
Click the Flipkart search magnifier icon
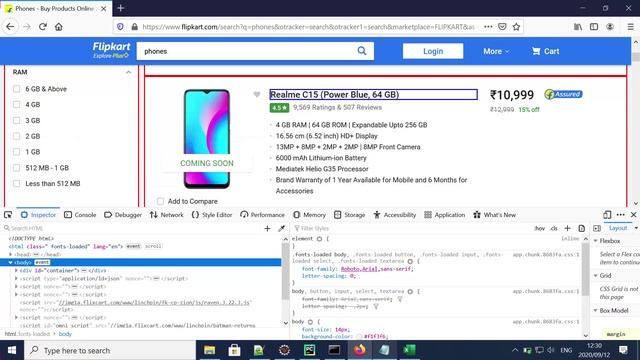coord(362,51)
